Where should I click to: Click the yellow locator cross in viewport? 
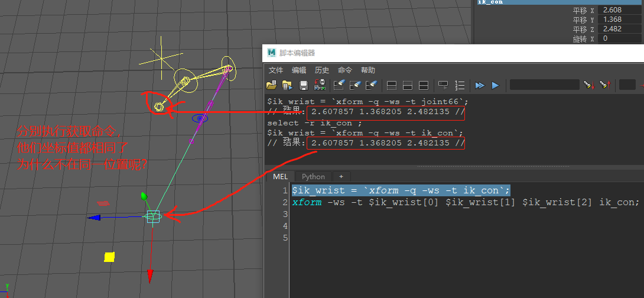161,59
